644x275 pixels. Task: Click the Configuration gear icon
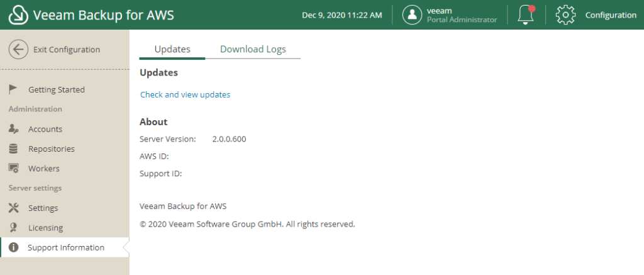[565, 15]
